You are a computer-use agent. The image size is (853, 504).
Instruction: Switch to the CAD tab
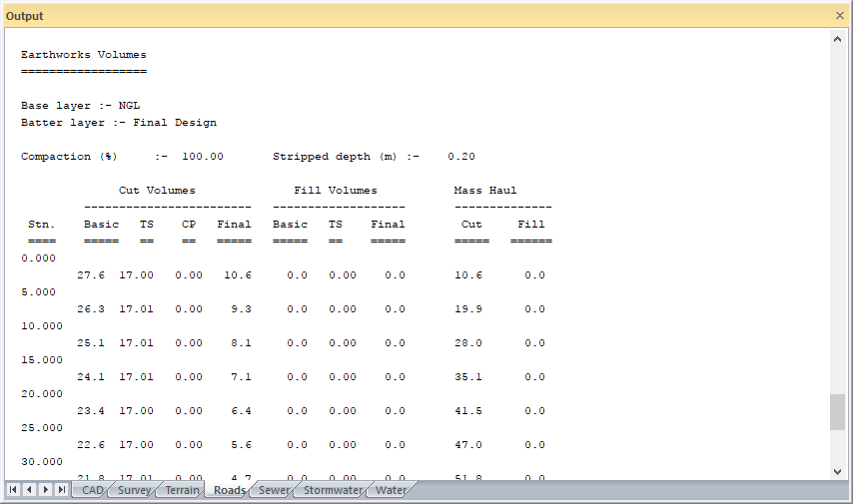[x=92, y=490]
